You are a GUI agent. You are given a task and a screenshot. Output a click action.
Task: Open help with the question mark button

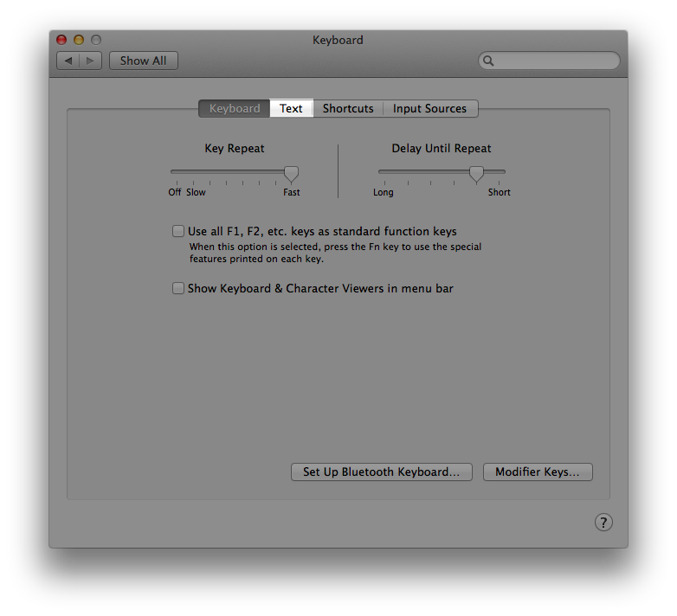point(603,522)
